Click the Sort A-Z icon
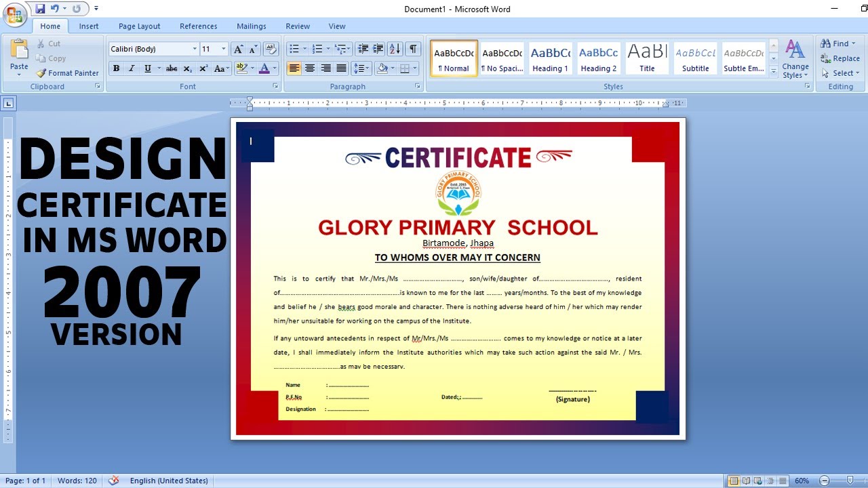The width and height of the screenshot is (868, 488). [395, 49]
